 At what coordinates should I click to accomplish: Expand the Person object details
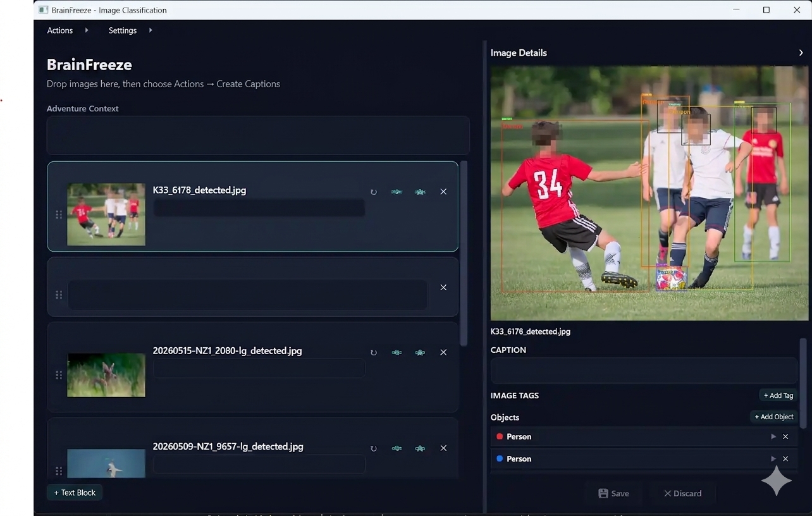773,458
